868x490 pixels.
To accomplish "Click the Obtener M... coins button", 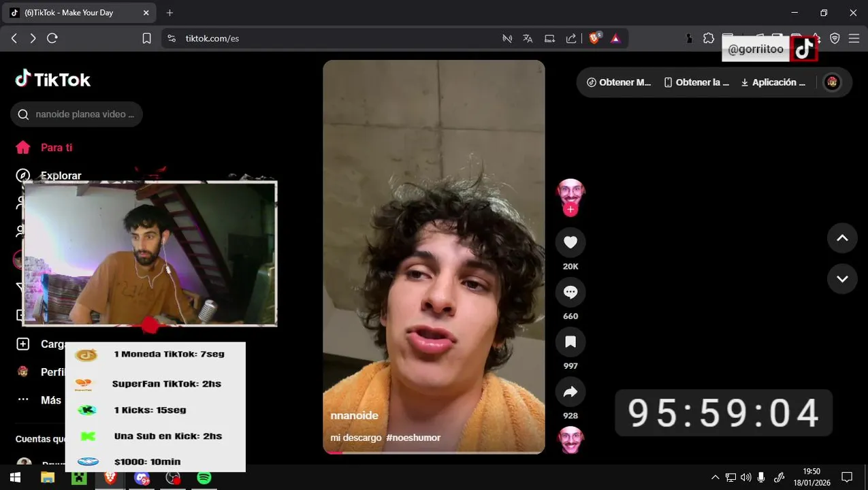I will [619, 82].
